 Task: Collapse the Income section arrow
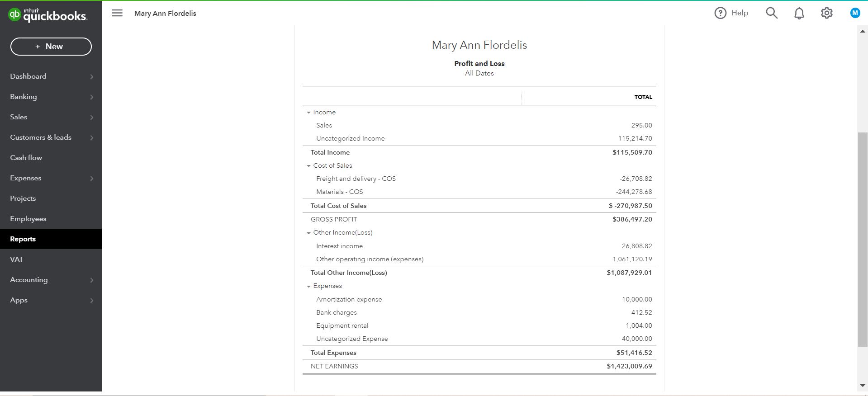[308, 113]
